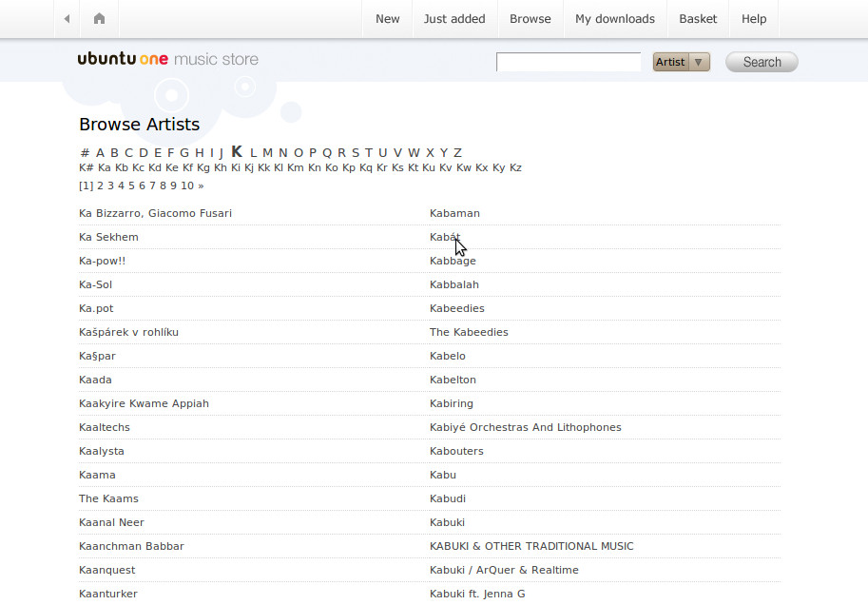This screenshot has width=868, height=605.
Task: Open the New menu tab
Action: 388,19
